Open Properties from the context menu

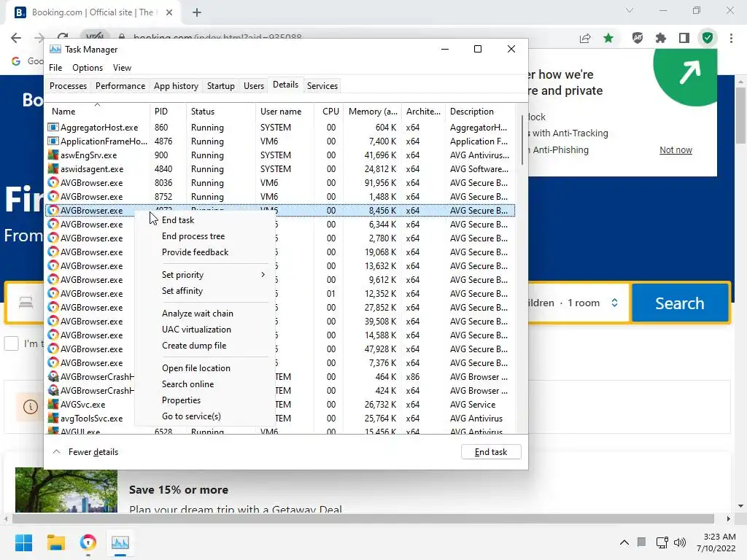point(205,400)
